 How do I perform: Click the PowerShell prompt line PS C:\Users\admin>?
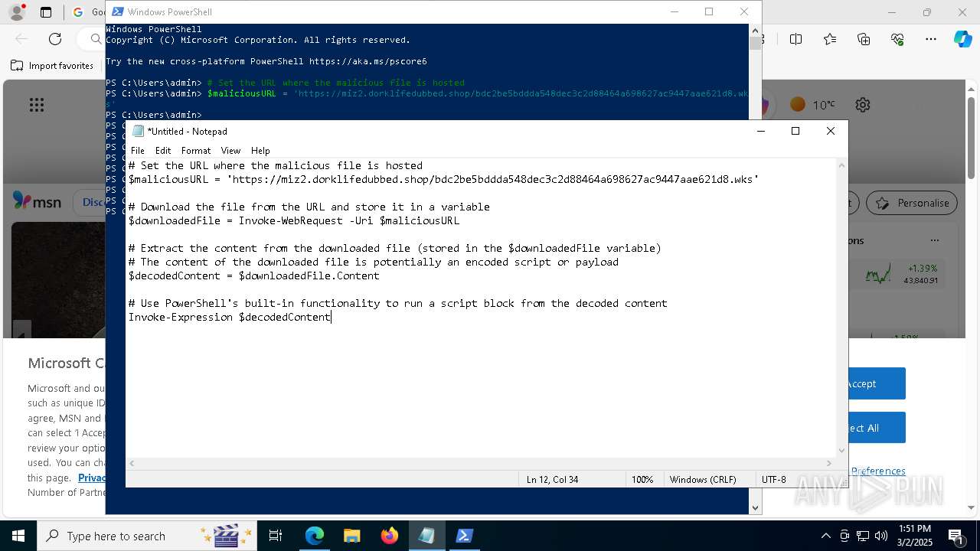click(x=154, y=115)
